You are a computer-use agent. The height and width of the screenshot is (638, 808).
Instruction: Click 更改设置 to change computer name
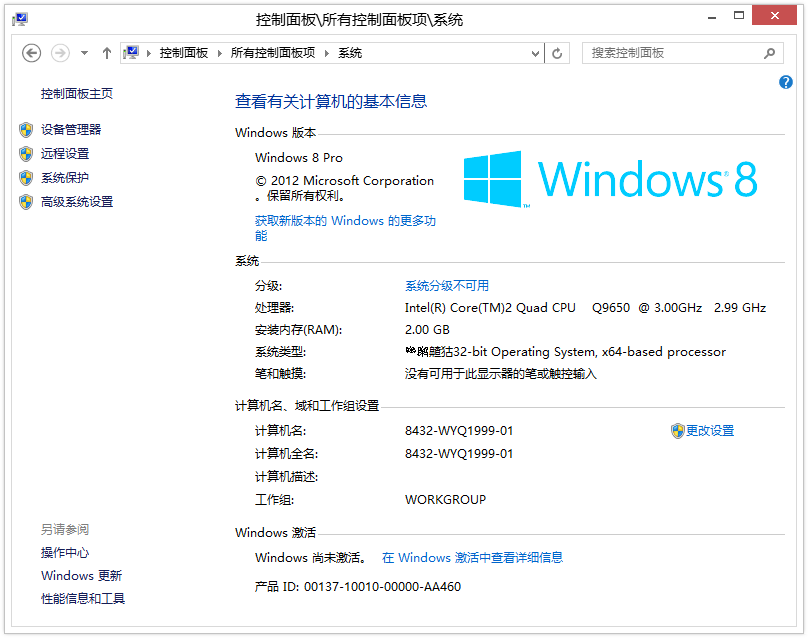(710, 431)
